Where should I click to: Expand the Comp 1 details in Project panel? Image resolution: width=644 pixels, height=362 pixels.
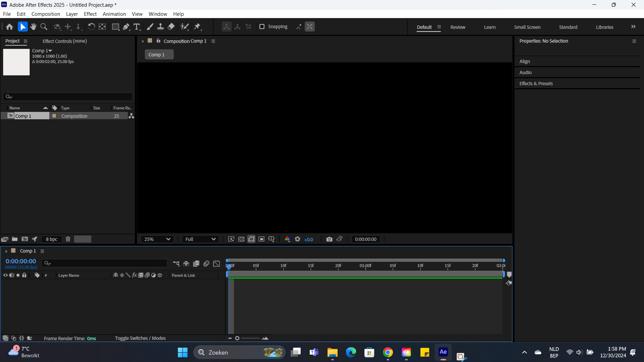click(50, 50)
